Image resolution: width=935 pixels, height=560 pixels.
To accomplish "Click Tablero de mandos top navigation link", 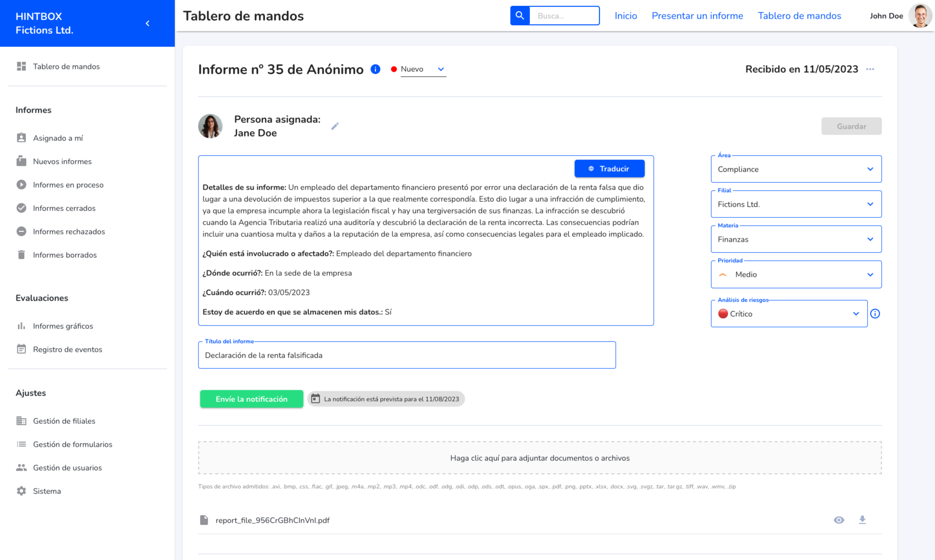I will 799,16.
